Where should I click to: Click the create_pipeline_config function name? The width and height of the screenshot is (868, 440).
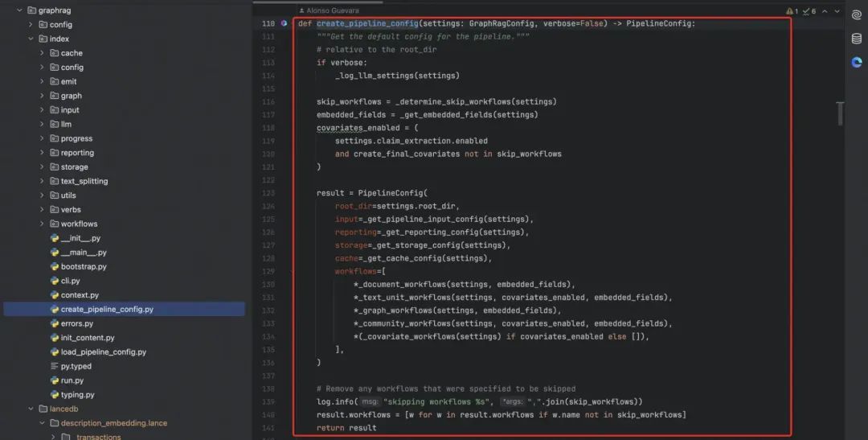[366, 23]
